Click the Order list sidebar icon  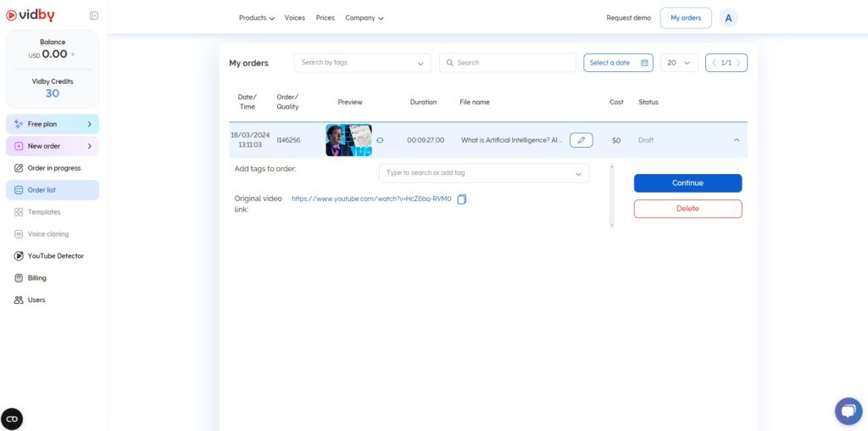point(19,190)
